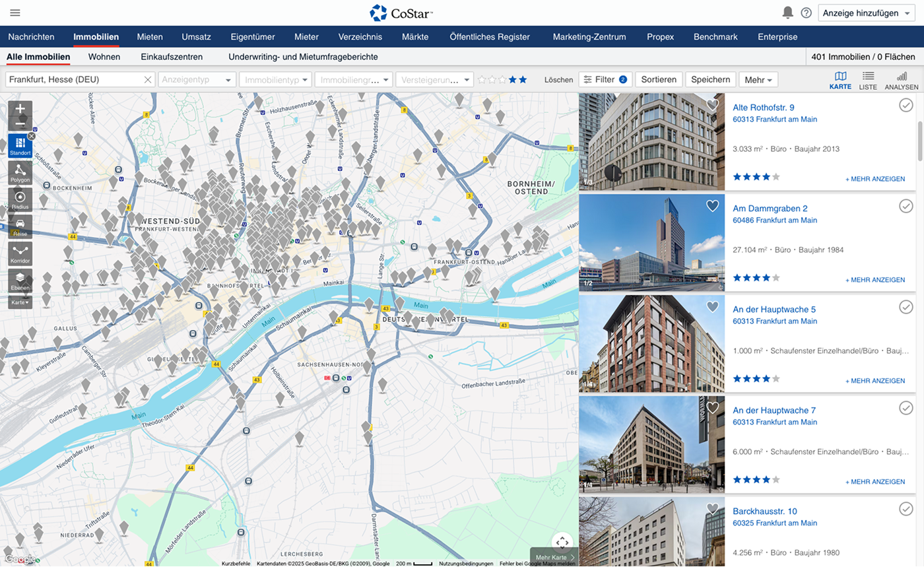Favorite An der Hauptwache 5 with heart
924x567 pixels.
pos(712,307)
